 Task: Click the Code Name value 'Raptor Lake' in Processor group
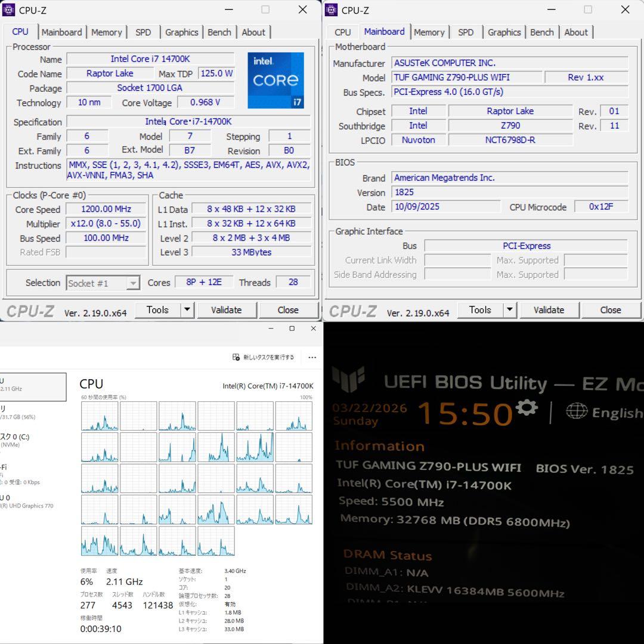click(x=109, y=73)
